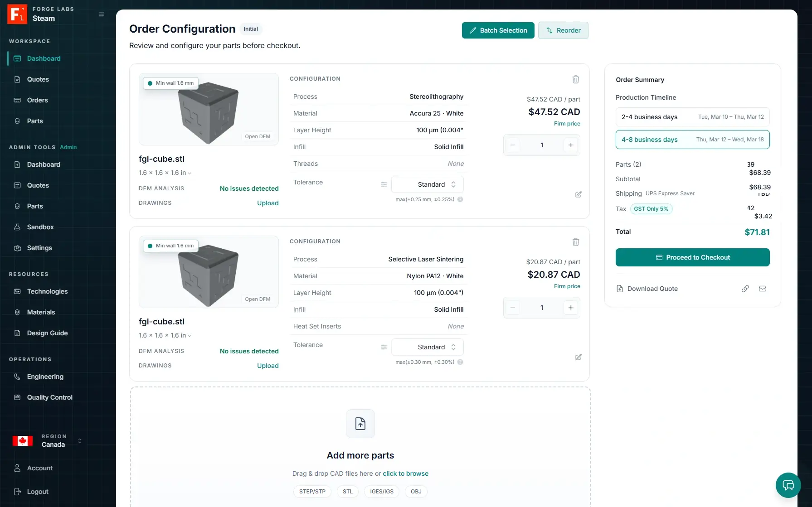Go to the Orders workspace page
The width and height of the screenshot is (812, 507).
(38, 100)
